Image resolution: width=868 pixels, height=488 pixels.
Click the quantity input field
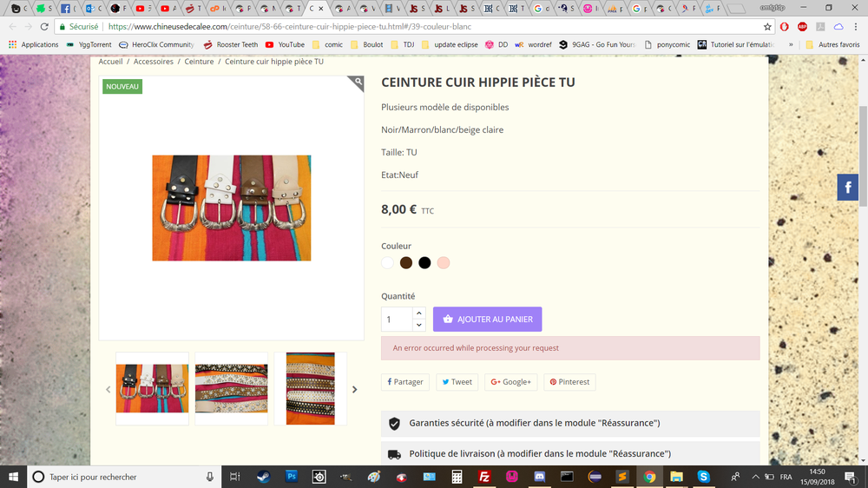pos(397,319)
